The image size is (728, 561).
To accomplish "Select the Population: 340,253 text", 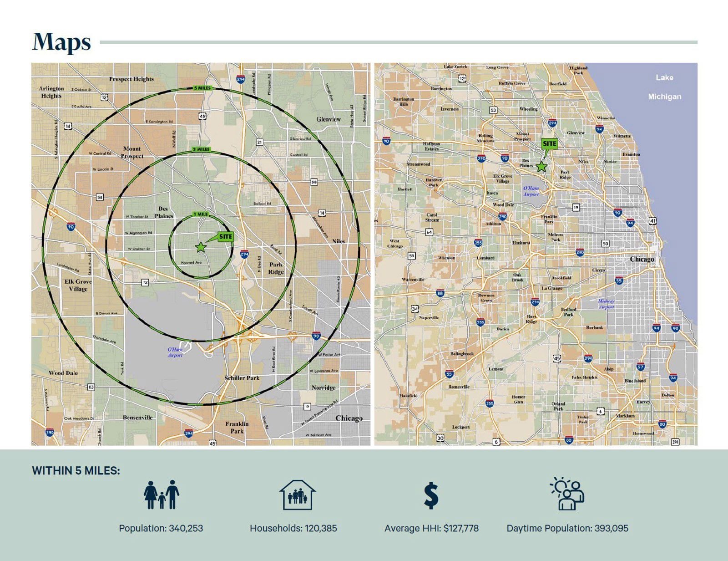I will 161,528.
